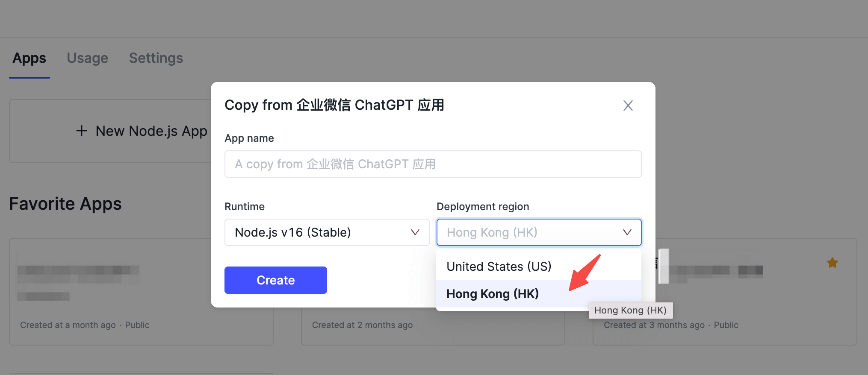
Task: Click the Runtime dropdown chevron arrow
Action: 415,232
